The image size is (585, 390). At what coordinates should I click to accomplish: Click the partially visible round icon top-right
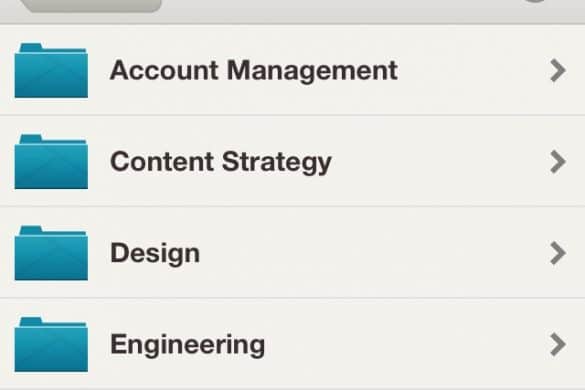(535, 1)
